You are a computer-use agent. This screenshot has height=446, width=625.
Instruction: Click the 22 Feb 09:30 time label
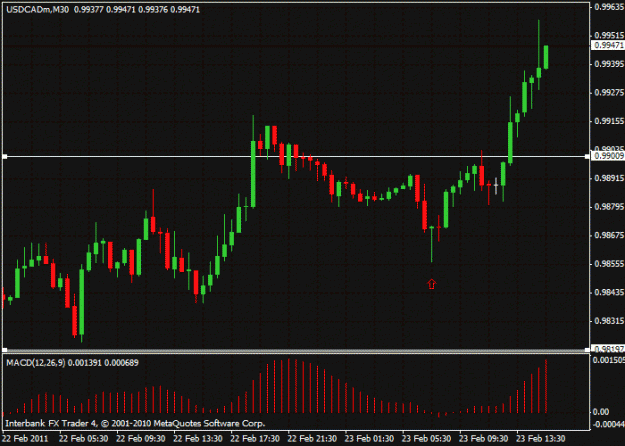(141, 438)
